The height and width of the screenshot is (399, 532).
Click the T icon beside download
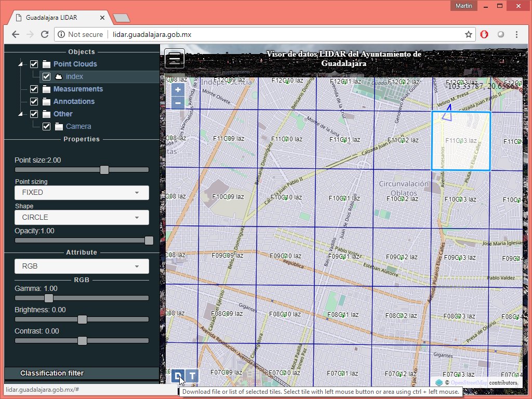click(192, 376)
